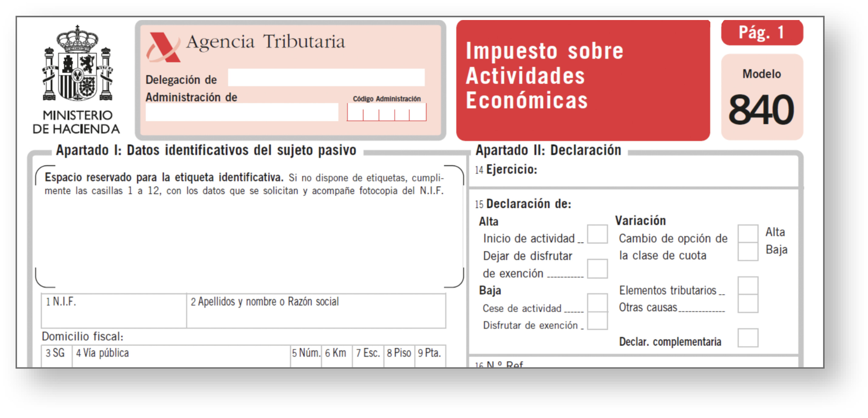Click the Administración de input field
Viewport: 868px width, 418px height.
[x=241, y=112]
